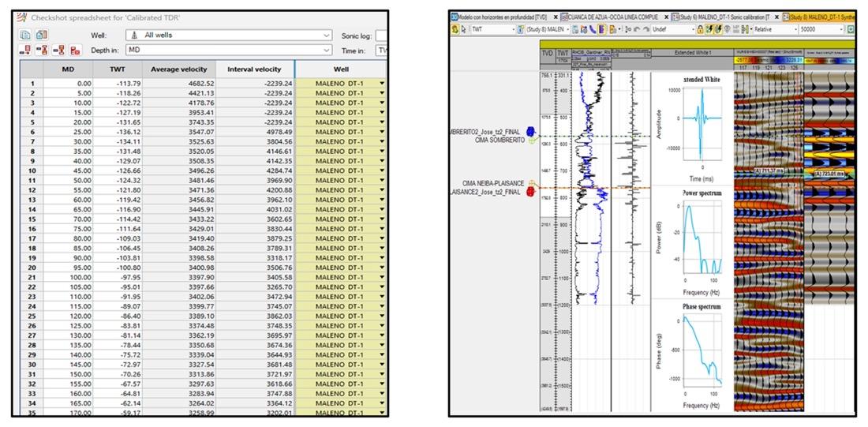
Task: Click MD cell with value 165.00
Action: (x=68, y=403)
